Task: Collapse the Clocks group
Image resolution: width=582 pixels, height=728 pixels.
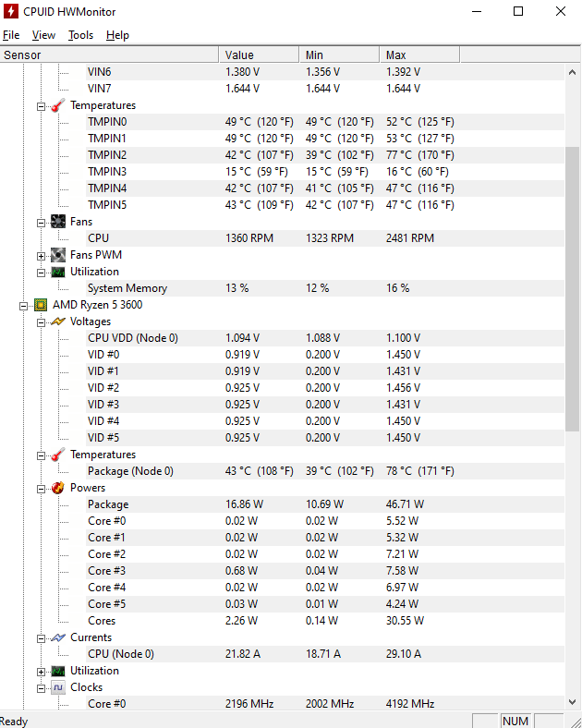Action: [x=42, y=688]
